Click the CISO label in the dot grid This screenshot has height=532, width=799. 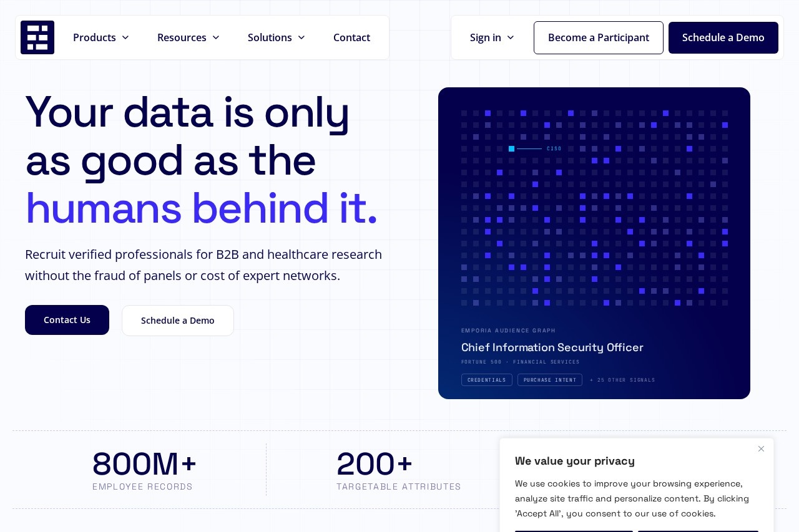tap(554, 148)
